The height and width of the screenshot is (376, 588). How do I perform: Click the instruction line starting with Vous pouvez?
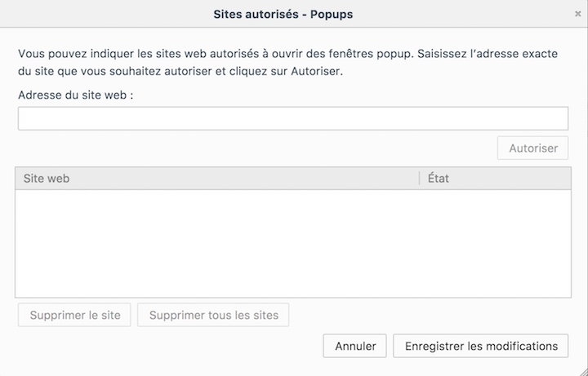[287, 54]
